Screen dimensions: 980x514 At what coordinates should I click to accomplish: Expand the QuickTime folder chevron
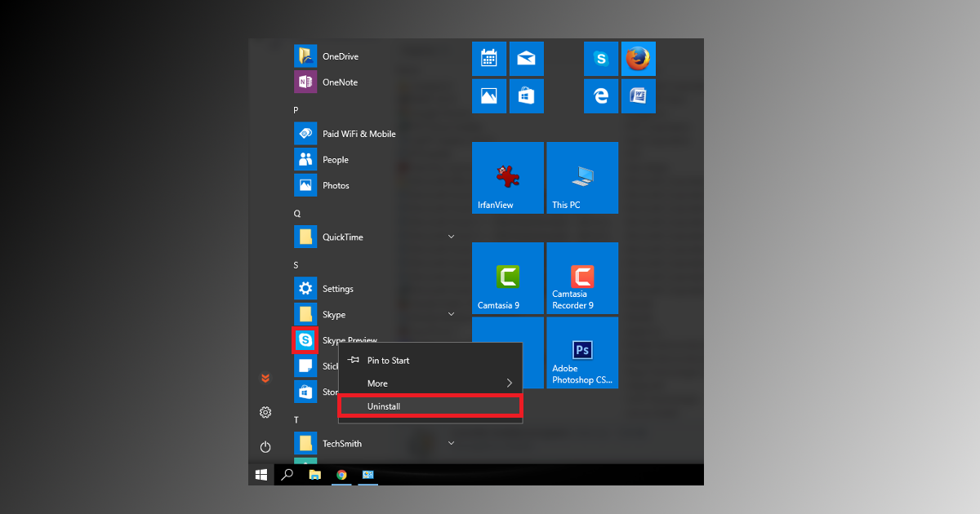tap(451, 237)
